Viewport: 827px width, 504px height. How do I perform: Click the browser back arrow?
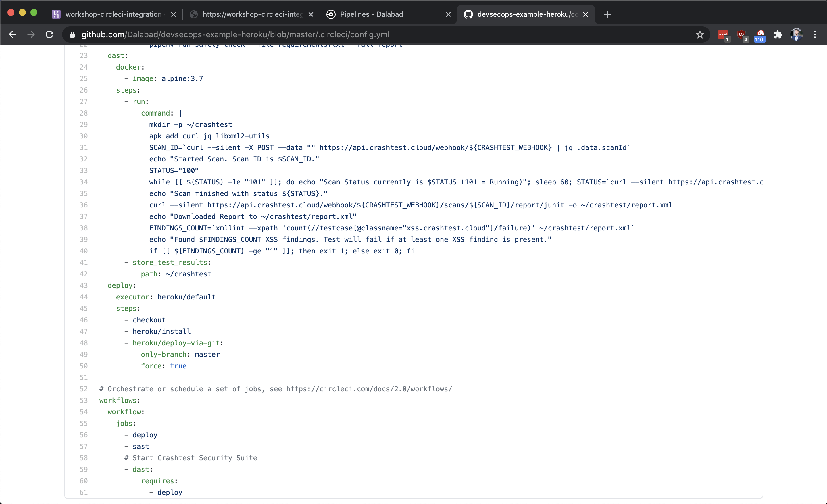click(13, 34)
